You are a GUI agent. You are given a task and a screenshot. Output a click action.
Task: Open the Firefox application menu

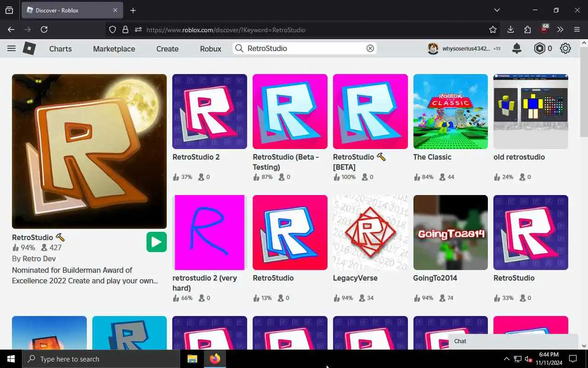tap(577, 29)
